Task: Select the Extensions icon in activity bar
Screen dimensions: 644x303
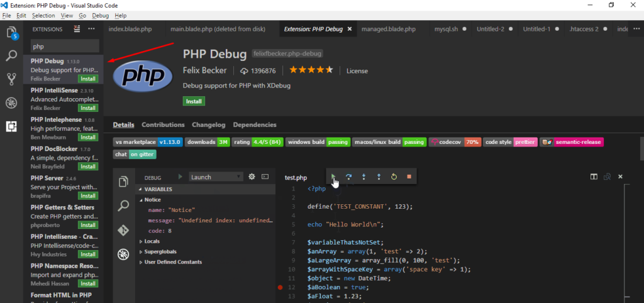Action: point(11,126)
